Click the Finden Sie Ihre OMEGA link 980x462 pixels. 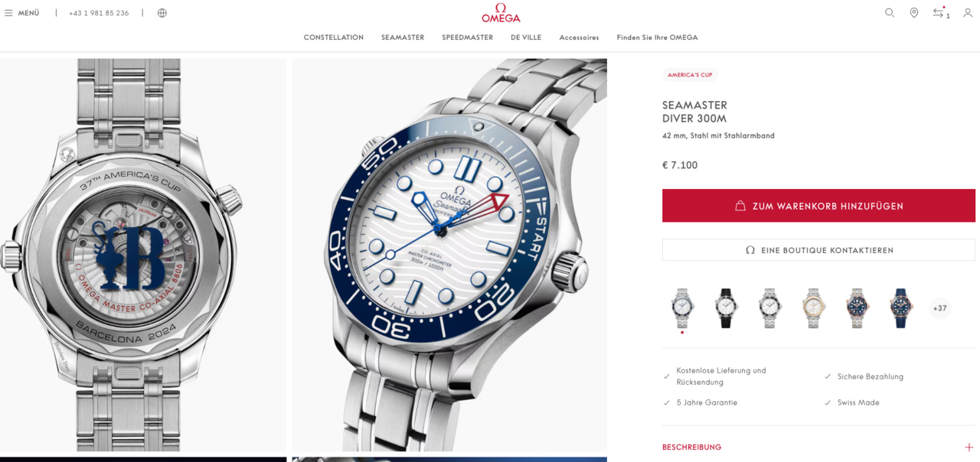click(x=658, y=37)
